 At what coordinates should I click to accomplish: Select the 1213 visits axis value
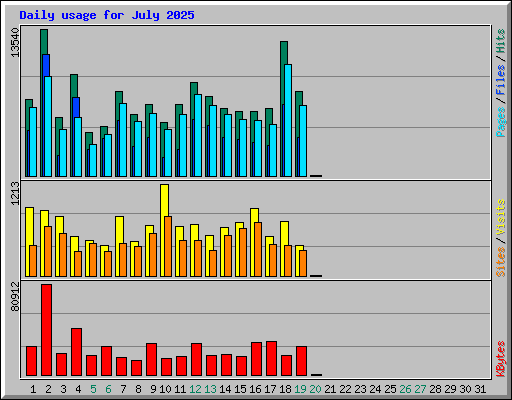pyautogui.click(x=15, y=193)
